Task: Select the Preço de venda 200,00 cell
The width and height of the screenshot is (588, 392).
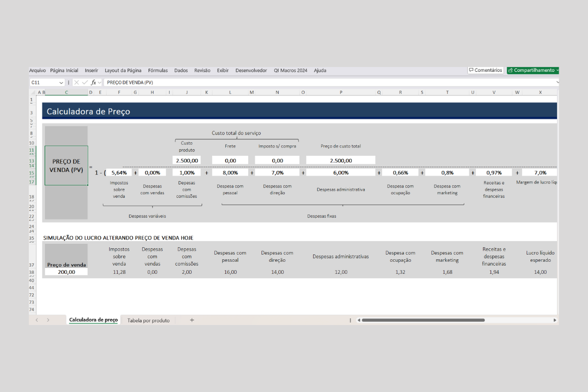Action: click(66, 272)
